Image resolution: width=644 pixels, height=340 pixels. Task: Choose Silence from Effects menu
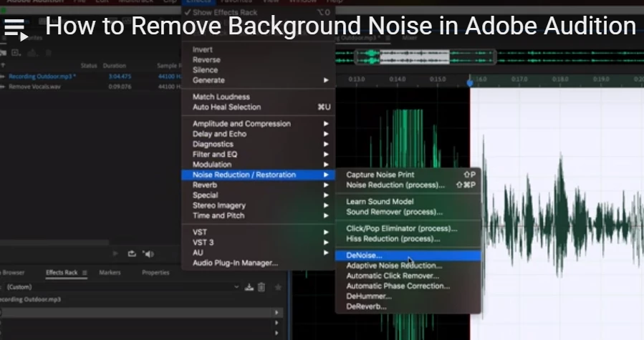(x=258, y=70)
